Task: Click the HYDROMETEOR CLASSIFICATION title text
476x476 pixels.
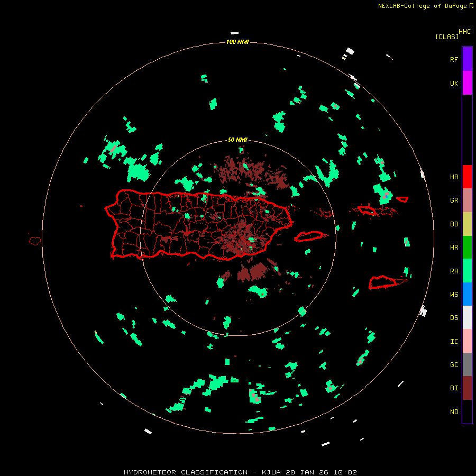Action: point(186,472)
